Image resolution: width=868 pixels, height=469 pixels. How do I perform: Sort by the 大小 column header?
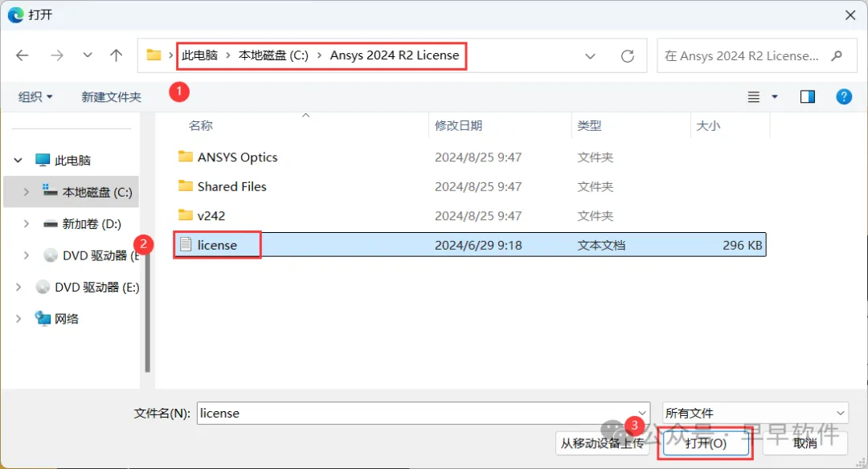tap(708, 125)
